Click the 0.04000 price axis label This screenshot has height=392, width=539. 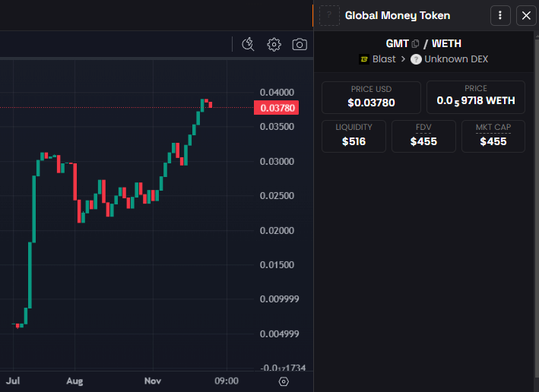click(x=277, y=93)
